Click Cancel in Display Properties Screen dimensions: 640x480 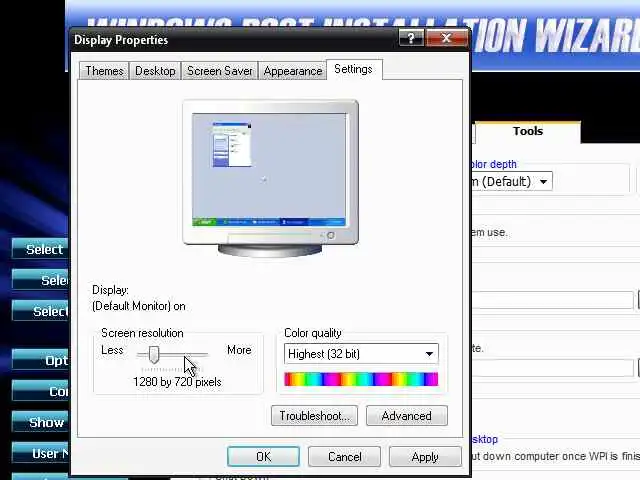tap(344, 456)
